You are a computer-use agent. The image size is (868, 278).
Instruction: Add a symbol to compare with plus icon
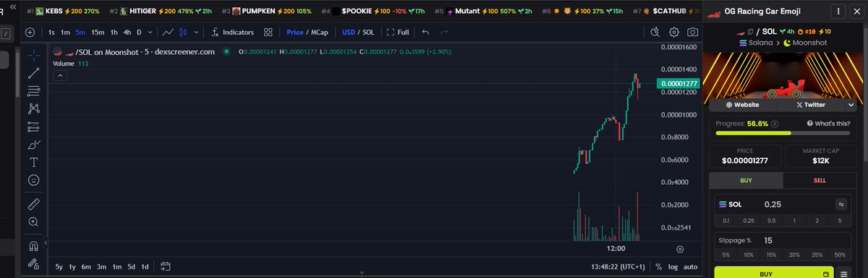pyautogui.click(x=30, y=32)
